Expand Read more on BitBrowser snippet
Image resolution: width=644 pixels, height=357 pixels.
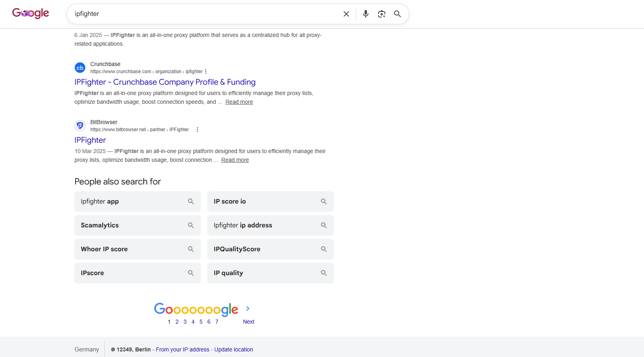click(x=235, y=160)
